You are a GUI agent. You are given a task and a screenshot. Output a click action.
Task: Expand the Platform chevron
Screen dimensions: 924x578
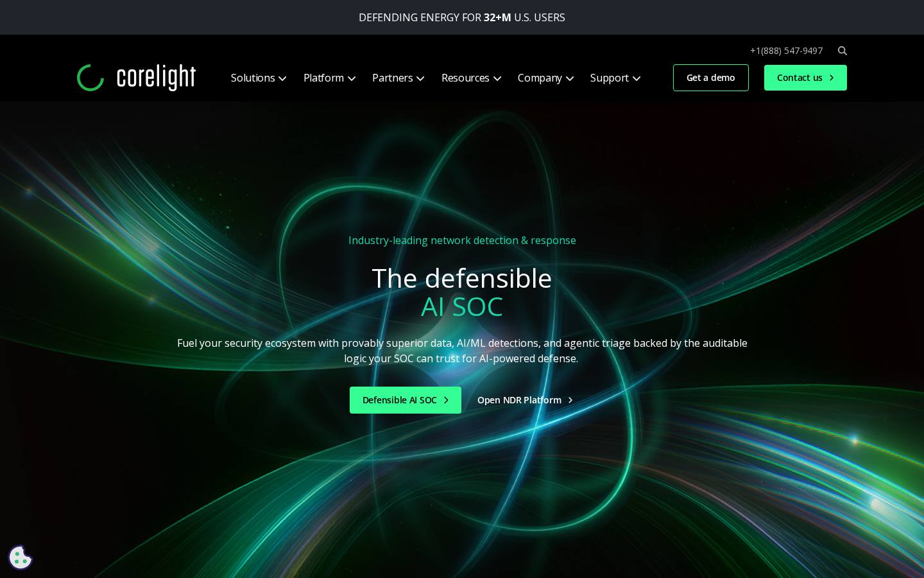352,78
